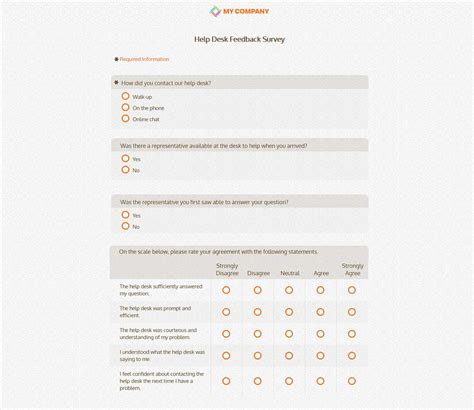Select Yes for representative able to answer
The image size is (474, 410).
click(125, 215)
